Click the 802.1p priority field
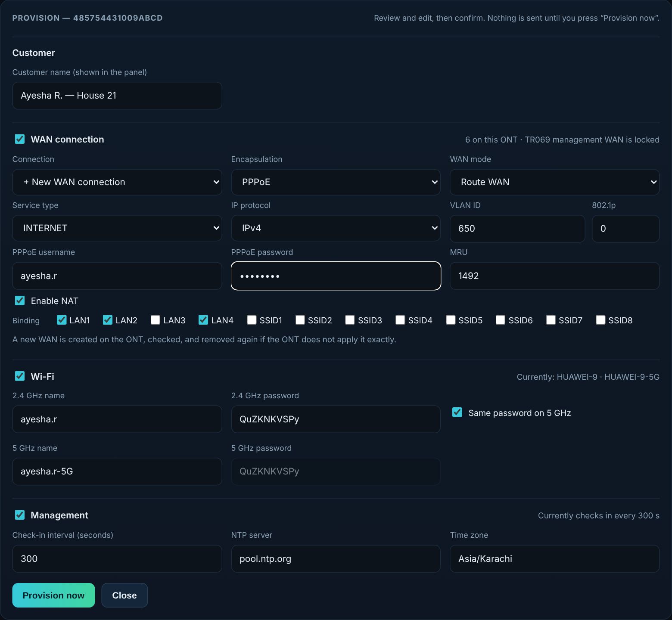 (x=625, y=229)
